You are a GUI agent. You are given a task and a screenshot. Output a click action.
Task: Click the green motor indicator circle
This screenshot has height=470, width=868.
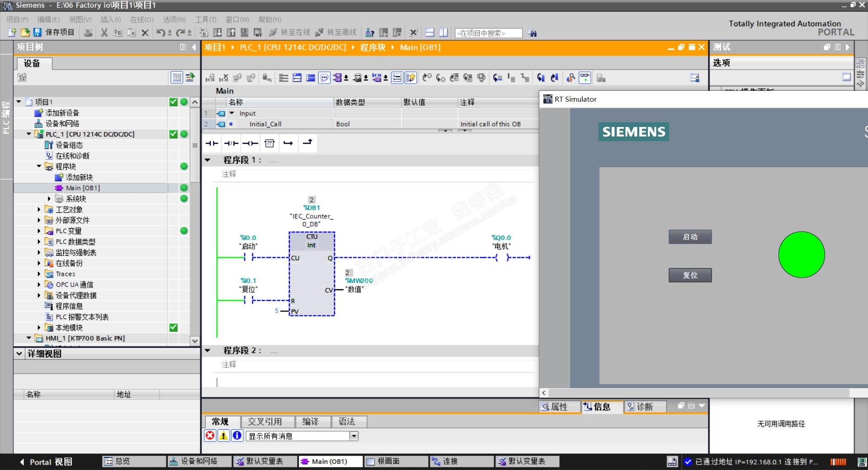(801, 255)
